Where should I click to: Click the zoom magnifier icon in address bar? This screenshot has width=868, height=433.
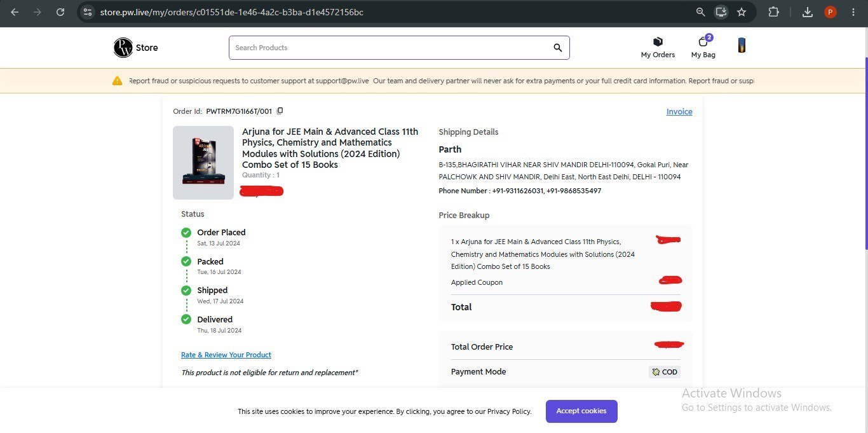(700, 12)
